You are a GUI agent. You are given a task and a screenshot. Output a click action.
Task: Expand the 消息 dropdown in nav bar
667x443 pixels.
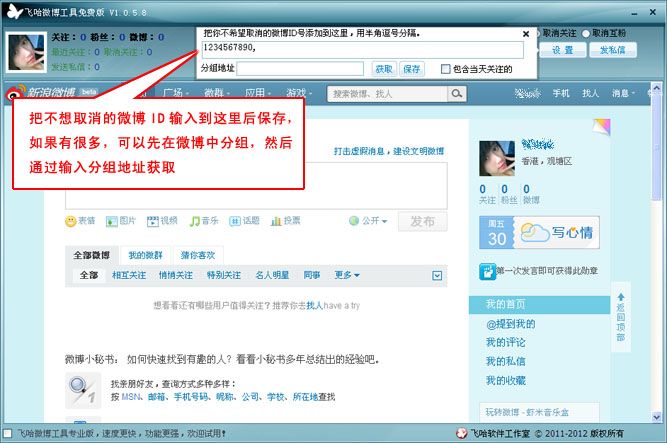pyautogui.click(x=623, y=93)
